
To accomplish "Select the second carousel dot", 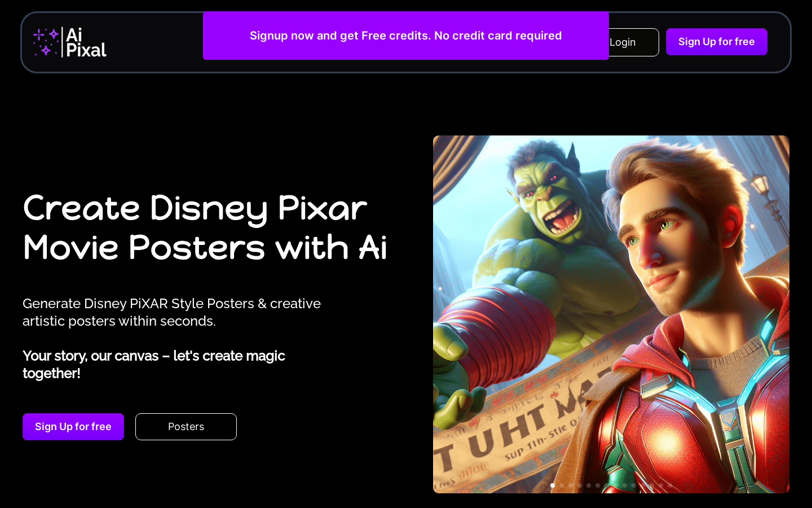I will 562,485.
